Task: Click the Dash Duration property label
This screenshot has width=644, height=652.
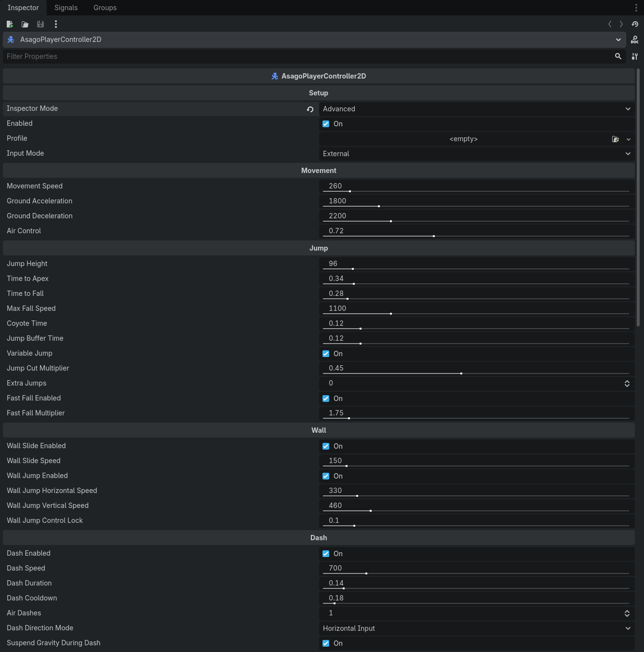Action: coord(29,583)
